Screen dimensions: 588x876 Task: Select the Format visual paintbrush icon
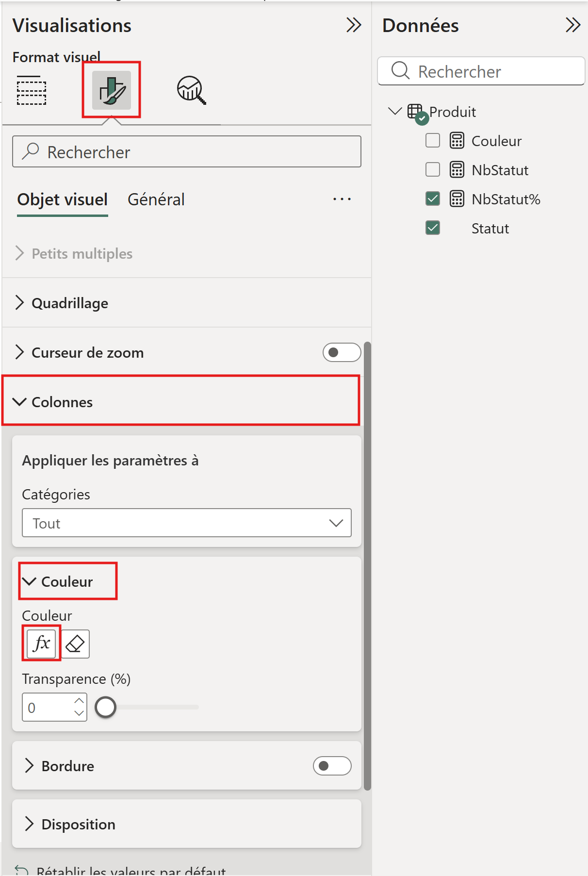coord(112,90)
